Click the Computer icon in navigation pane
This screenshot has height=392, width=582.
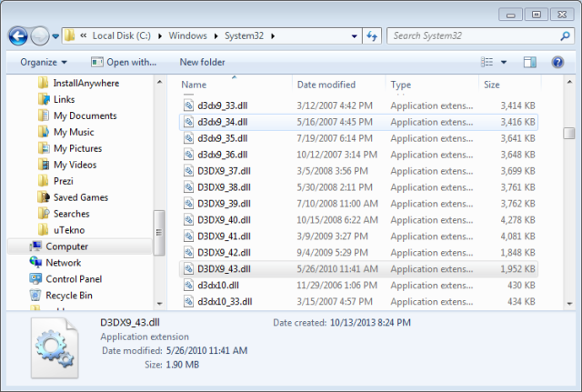click(35, 246)
